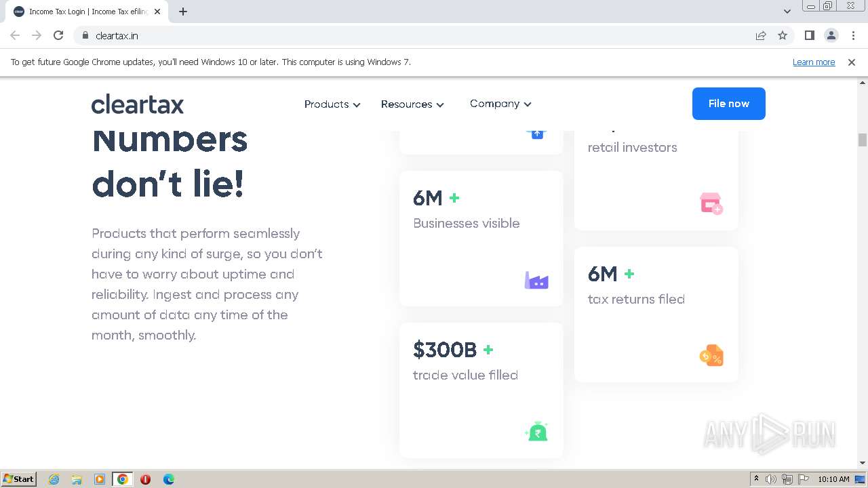Bookmark this page with the star icon

coord(783,35)
